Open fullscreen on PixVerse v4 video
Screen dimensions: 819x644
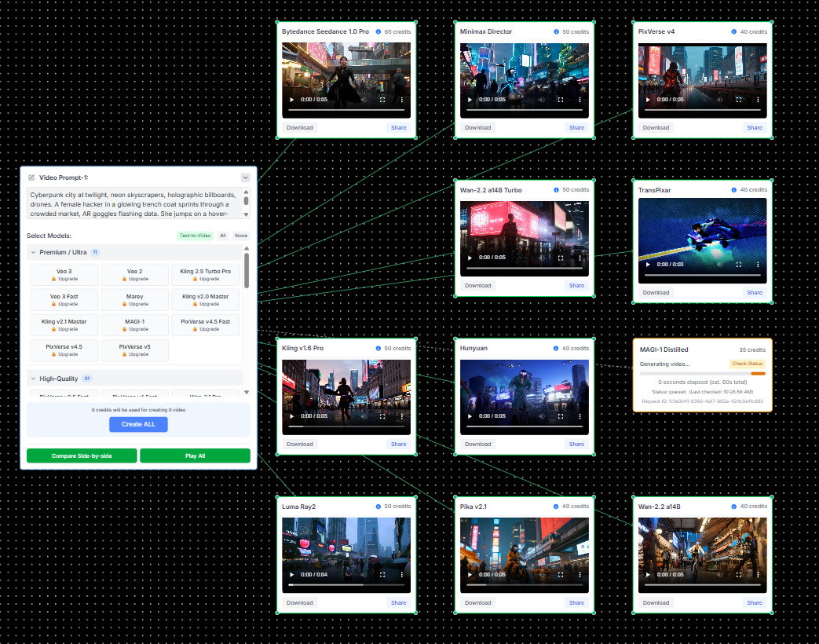[x=739, y=100]
